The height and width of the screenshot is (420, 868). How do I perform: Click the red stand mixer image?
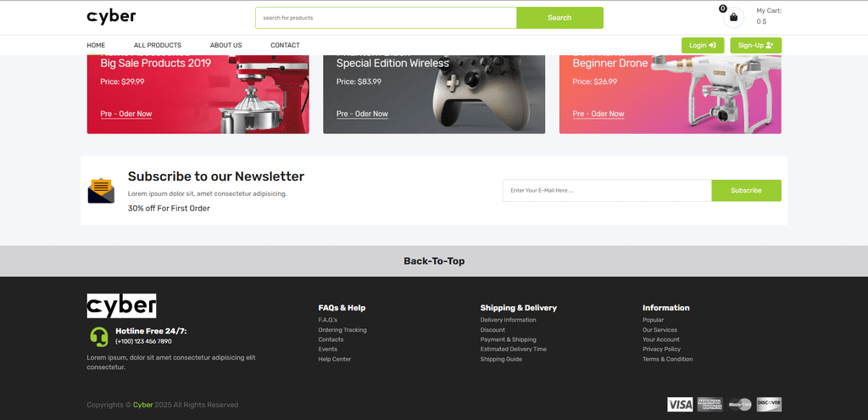click(264, 93)
